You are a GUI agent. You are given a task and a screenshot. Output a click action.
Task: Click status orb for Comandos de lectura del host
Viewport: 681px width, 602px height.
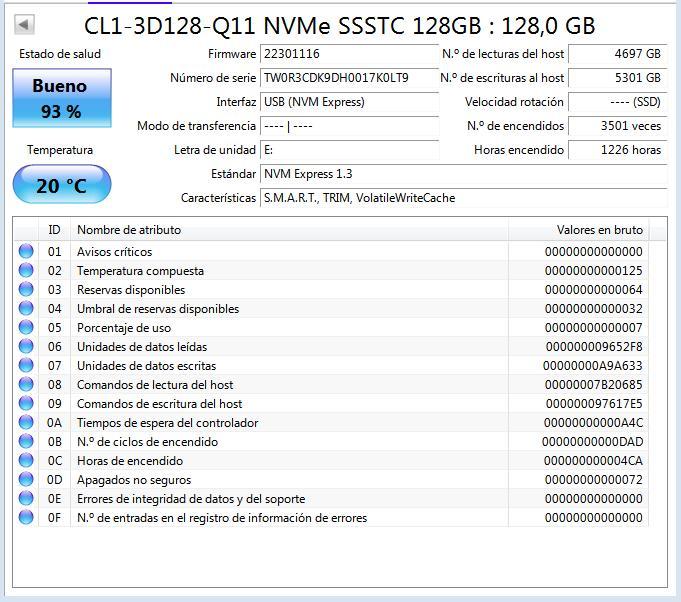26,385
